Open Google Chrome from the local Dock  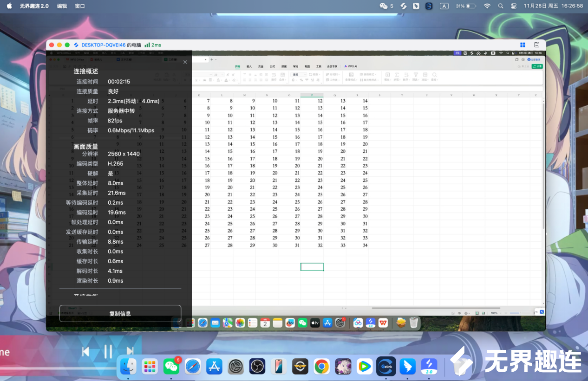pos(321,367)
